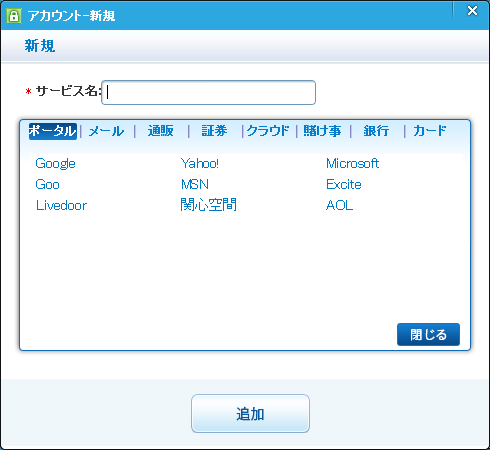This screenshot has height=450, width=490.
Task: Close the アカウント-新規 dialog window
Action: (472, 11)
